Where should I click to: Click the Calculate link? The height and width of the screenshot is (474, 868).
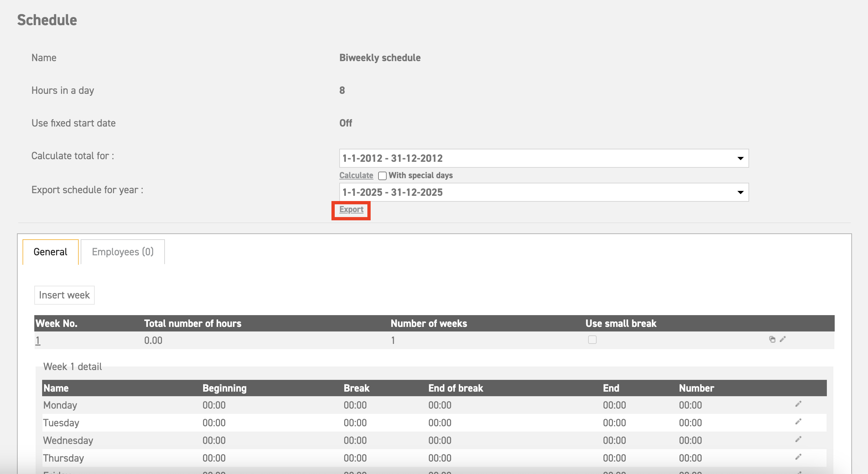[356, 176]
